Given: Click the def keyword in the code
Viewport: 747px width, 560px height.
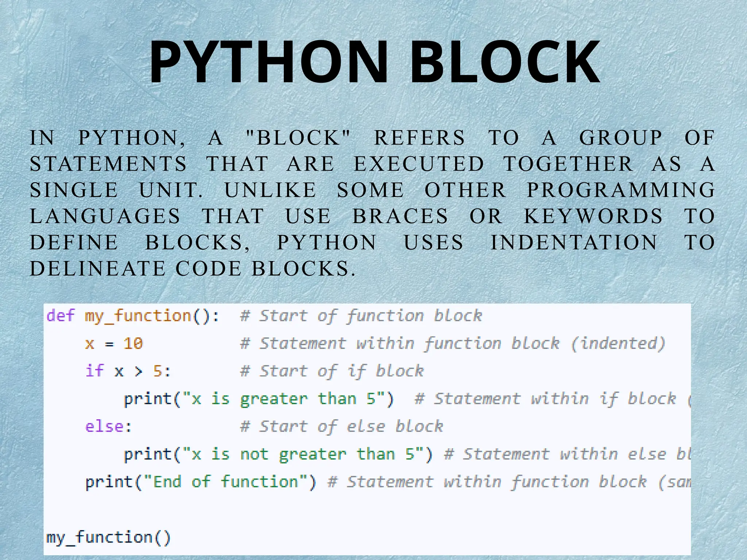Looking at the screenshot, I should coord(61,316).
